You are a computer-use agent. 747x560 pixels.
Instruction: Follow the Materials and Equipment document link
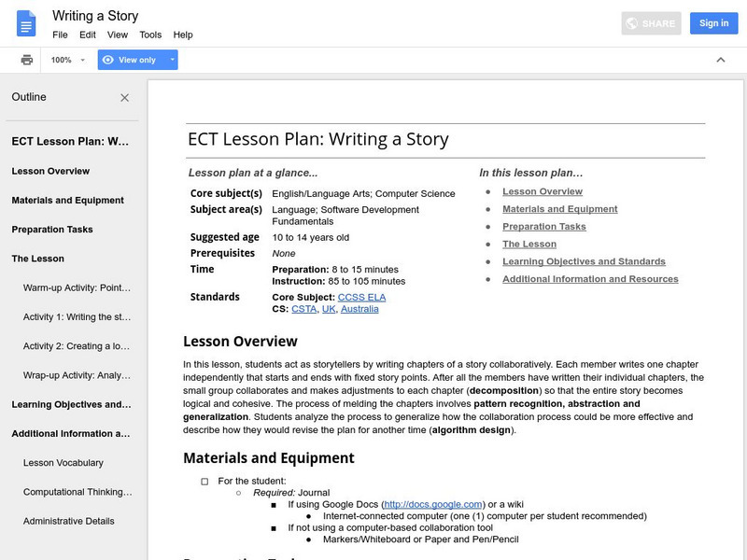[x=559, y=209]
